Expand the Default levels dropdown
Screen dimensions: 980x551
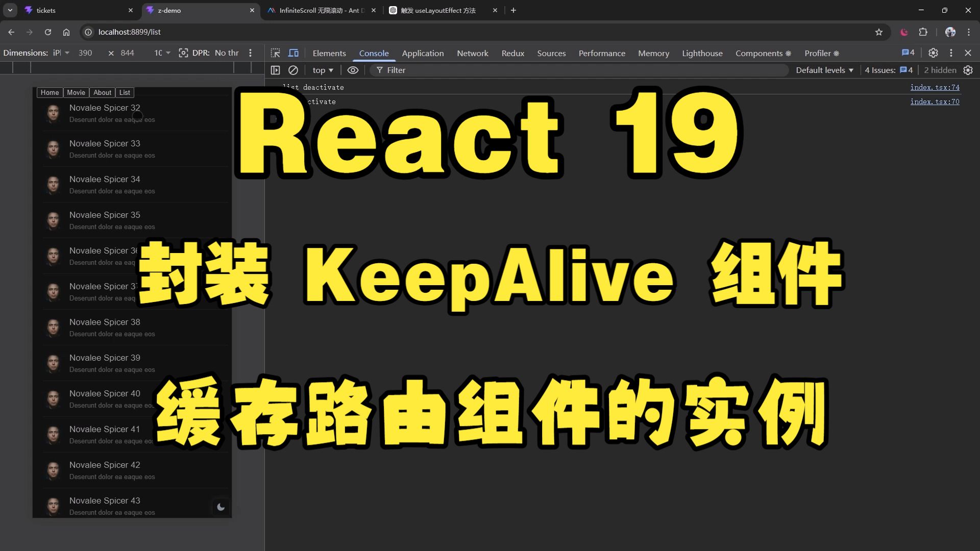pos(824,70)
